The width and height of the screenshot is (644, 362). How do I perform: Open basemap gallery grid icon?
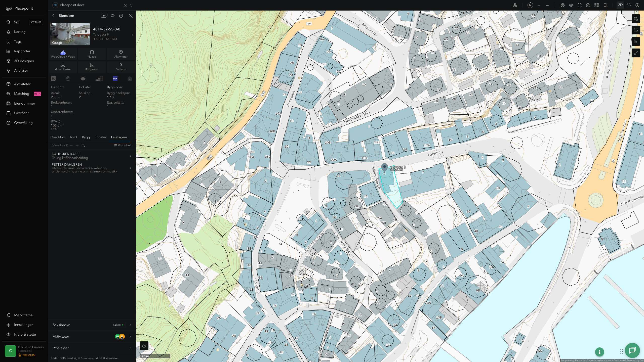click(x=597, y=5)
